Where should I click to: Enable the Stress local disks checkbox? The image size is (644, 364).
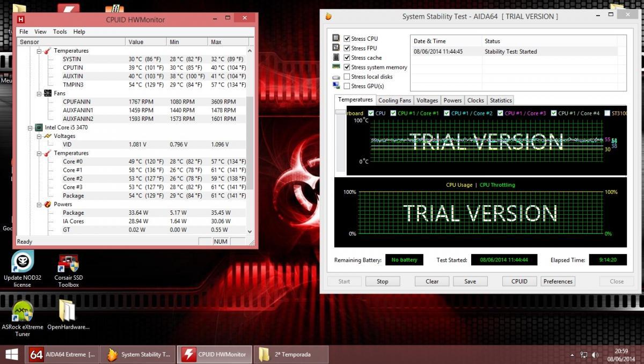pos(347,77)
